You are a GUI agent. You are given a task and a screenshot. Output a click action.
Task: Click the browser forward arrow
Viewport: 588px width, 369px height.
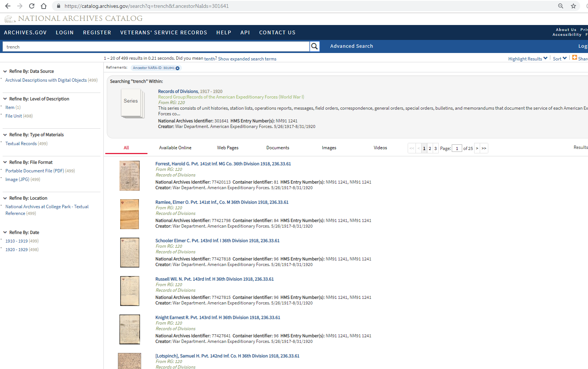(20, 6)
